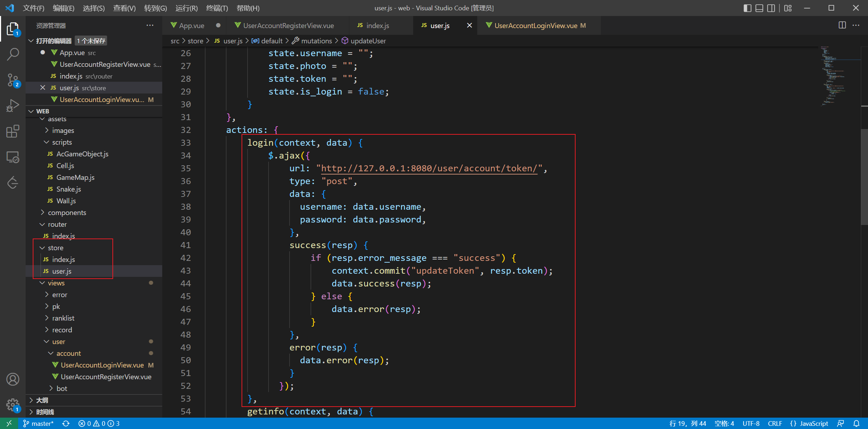Screen dimensions: 868x429
Task: Click the Accounts icon
Action: pyautogui.click(x=13, y=379)
